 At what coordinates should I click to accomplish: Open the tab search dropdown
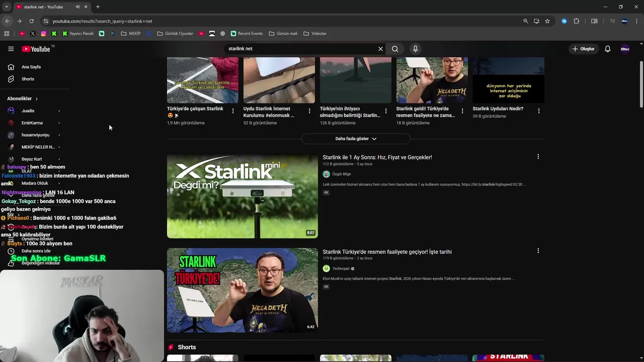click(7, 7)
